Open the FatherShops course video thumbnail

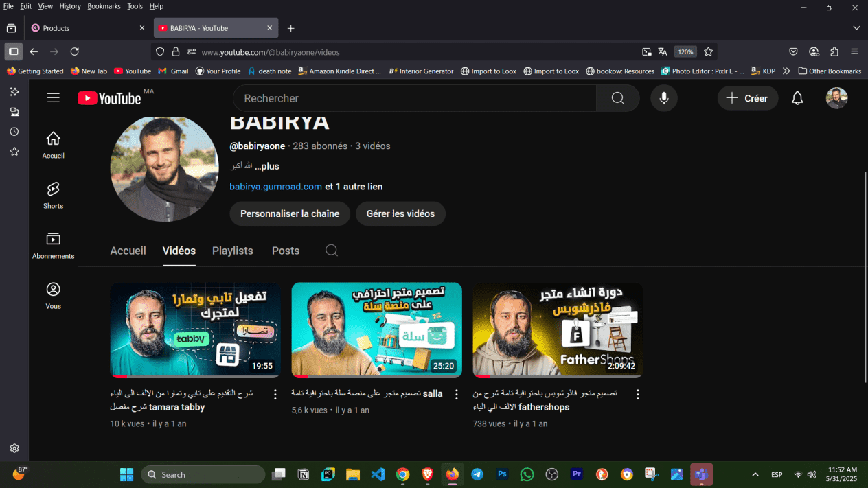pos(558,329)
